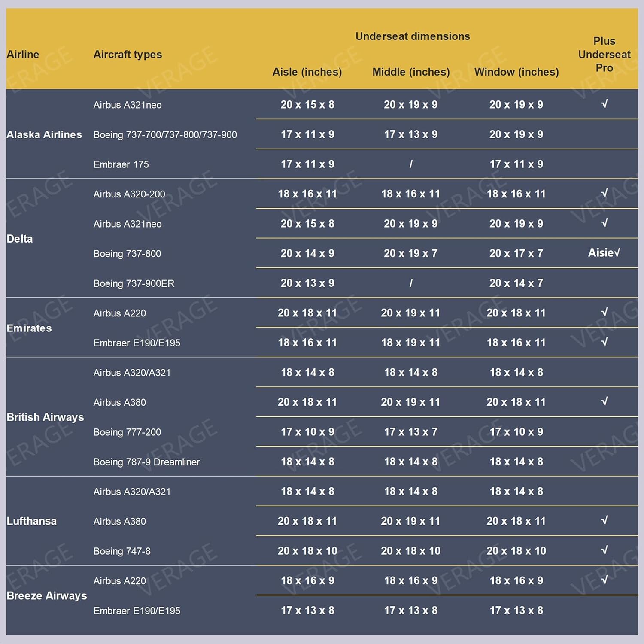Select the British Airways row label

45,417
